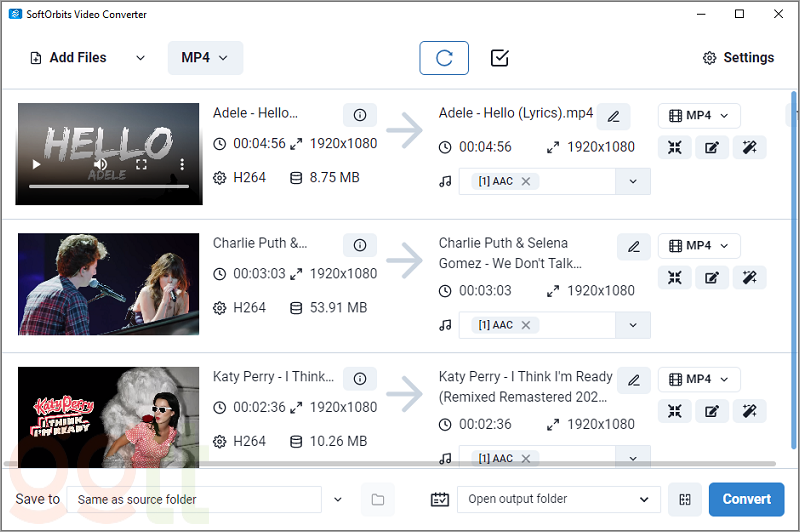
Task: Play the Adele Hello video thumbnail
Action: click(x=37, y=164)
